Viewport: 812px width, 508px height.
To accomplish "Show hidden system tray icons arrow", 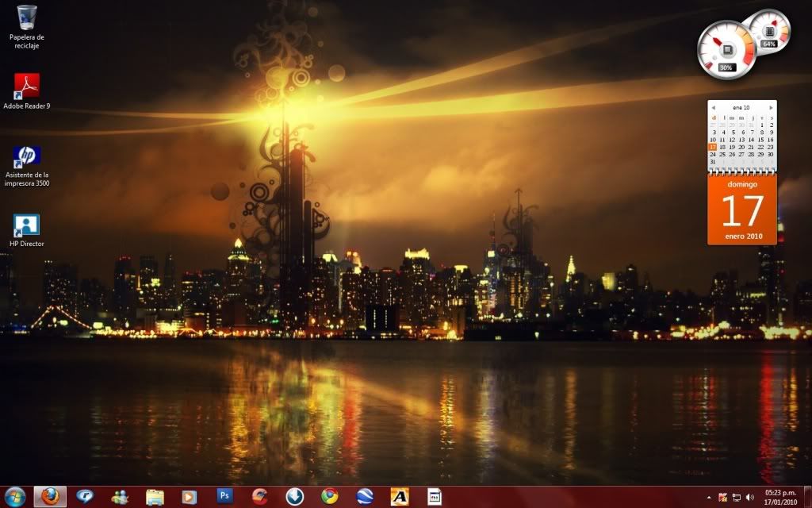I will [709, 497].
